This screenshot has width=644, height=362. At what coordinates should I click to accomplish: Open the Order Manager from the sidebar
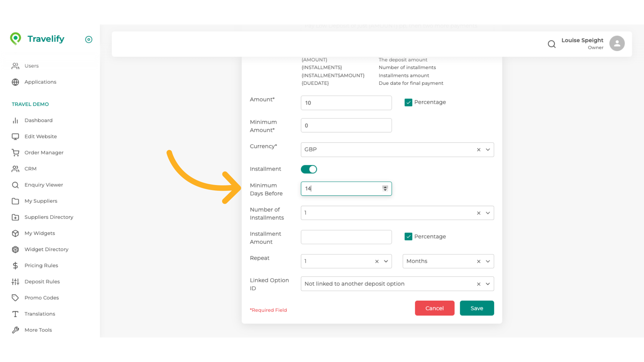[x=44, y=153]
